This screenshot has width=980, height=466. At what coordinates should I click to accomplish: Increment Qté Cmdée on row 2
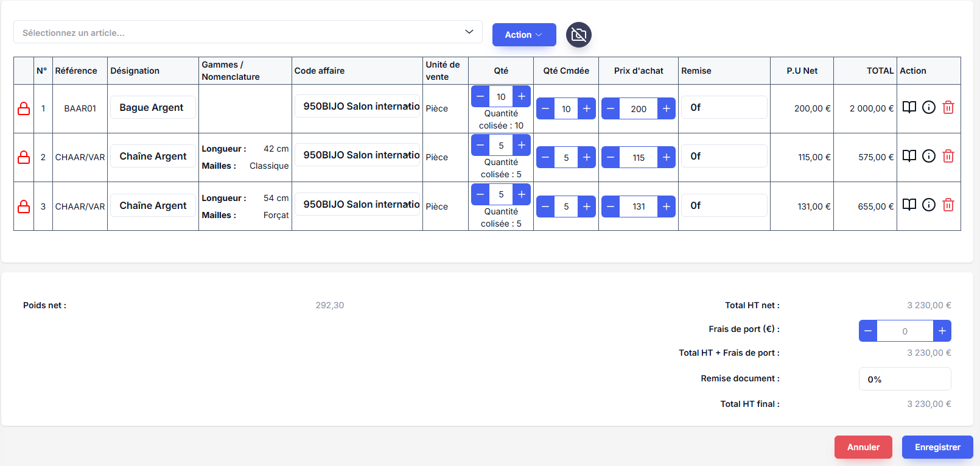(x=586, y=157)
